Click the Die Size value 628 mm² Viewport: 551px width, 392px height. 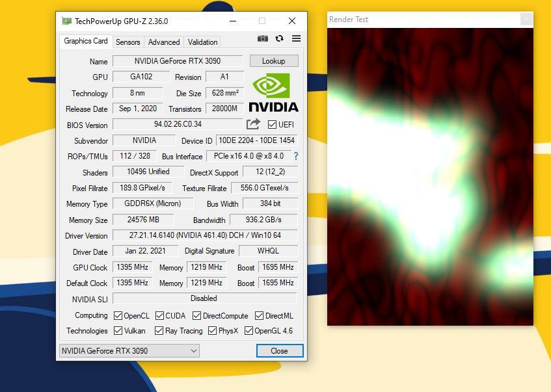click(x=224, y=93)
